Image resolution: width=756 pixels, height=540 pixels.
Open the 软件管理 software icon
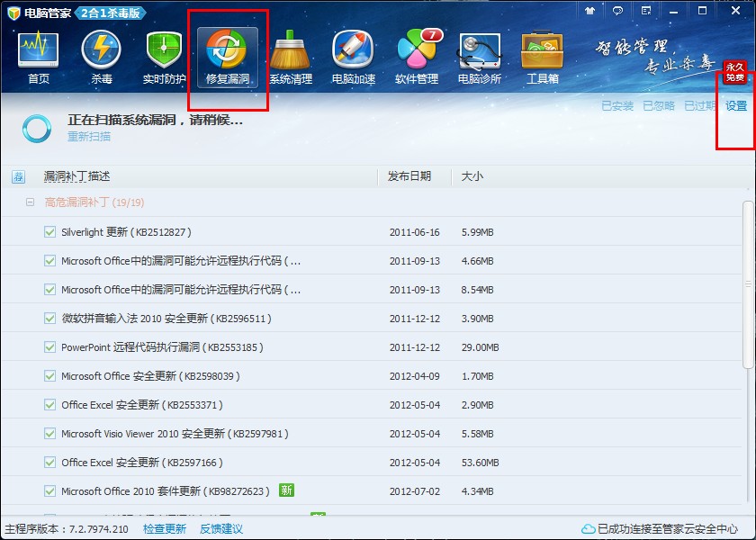(x=417, y=57)
